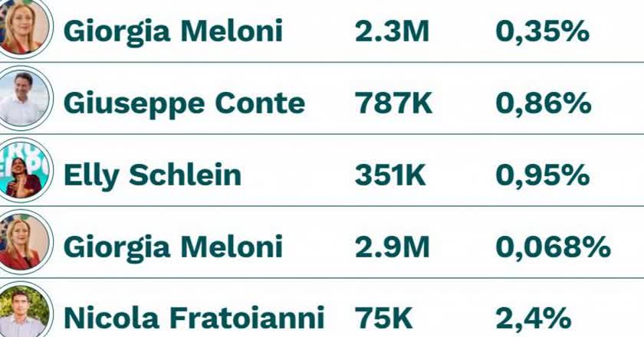Select the 0,068% rate value
This screenshot has width=644, height=337.
point(553,247)
